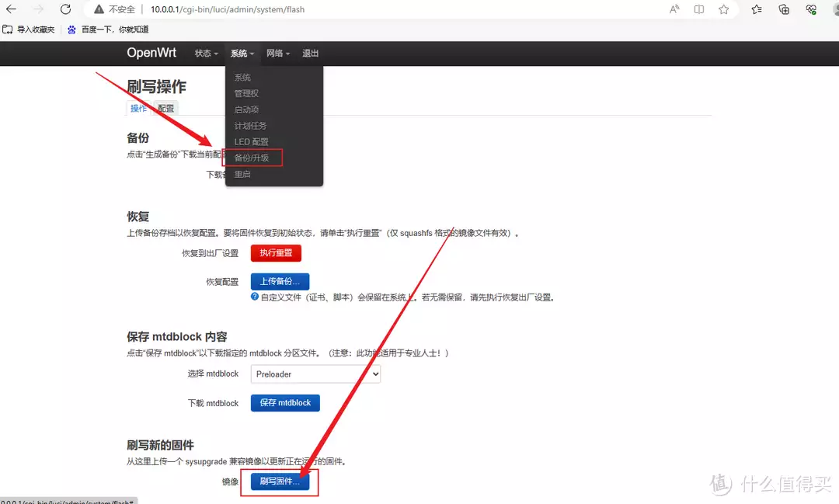Select 计划任务 in the dropdown menu

[x=250, y=126]
